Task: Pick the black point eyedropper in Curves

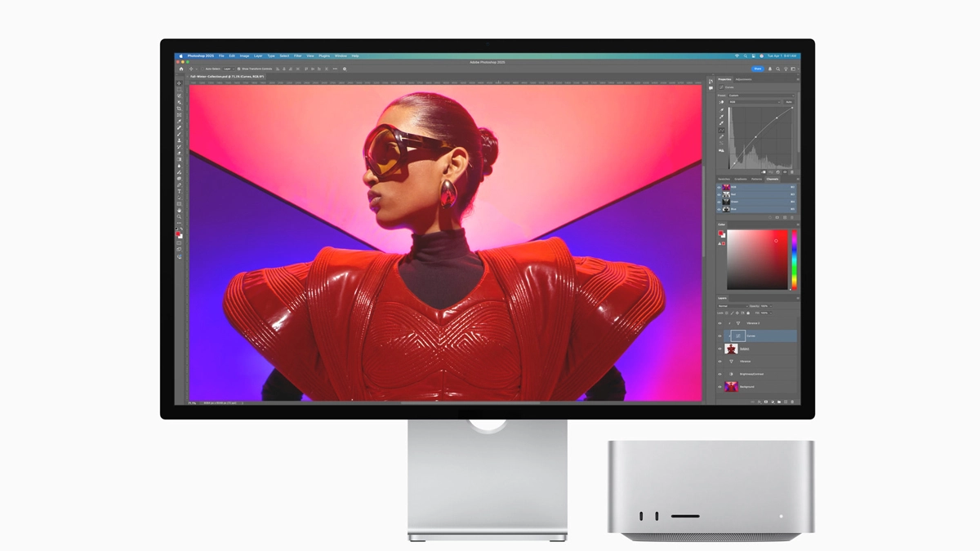Action: point(721,110)
